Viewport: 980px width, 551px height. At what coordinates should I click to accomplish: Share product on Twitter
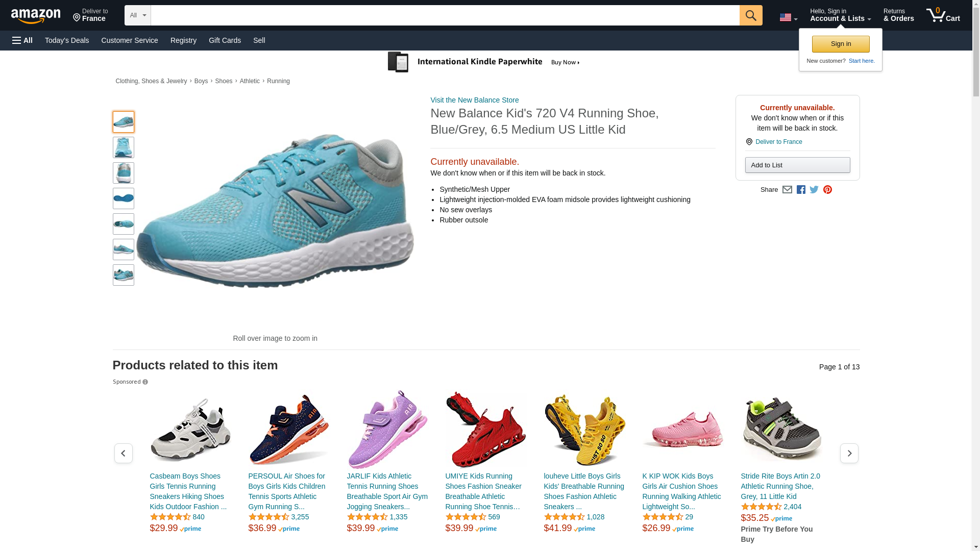814,190
